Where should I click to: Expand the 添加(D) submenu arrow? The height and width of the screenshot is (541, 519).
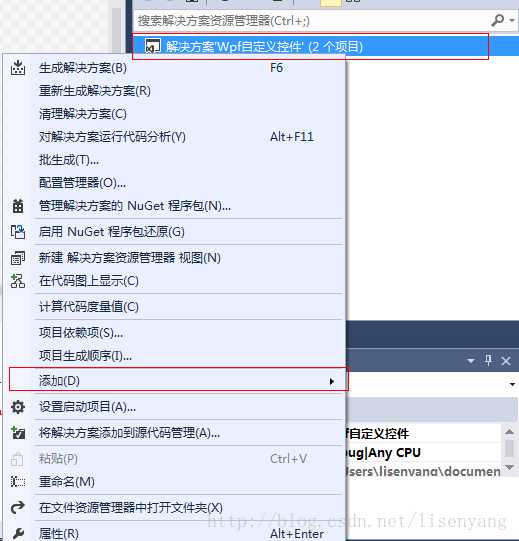pyautogui.click(x=332, y=381)
